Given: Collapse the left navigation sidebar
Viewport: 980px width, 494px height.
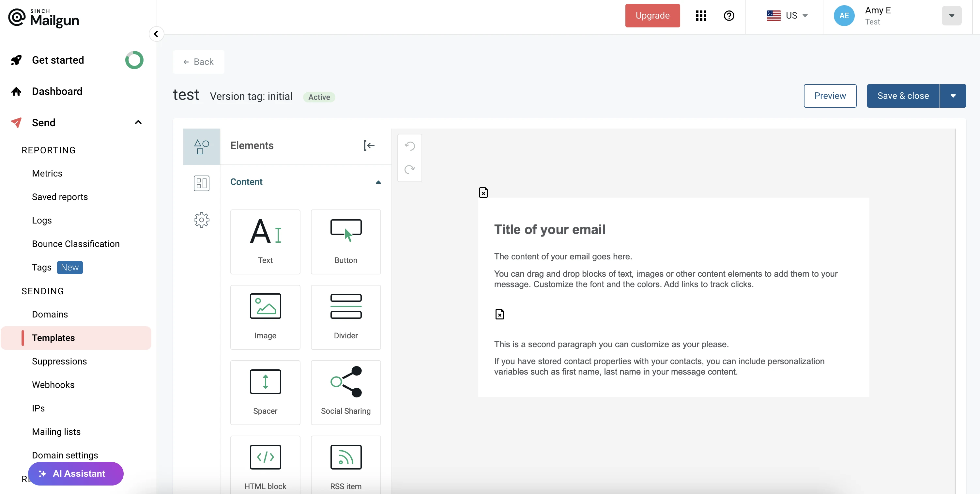Looking at the screenshot, I should click(156, 34).
